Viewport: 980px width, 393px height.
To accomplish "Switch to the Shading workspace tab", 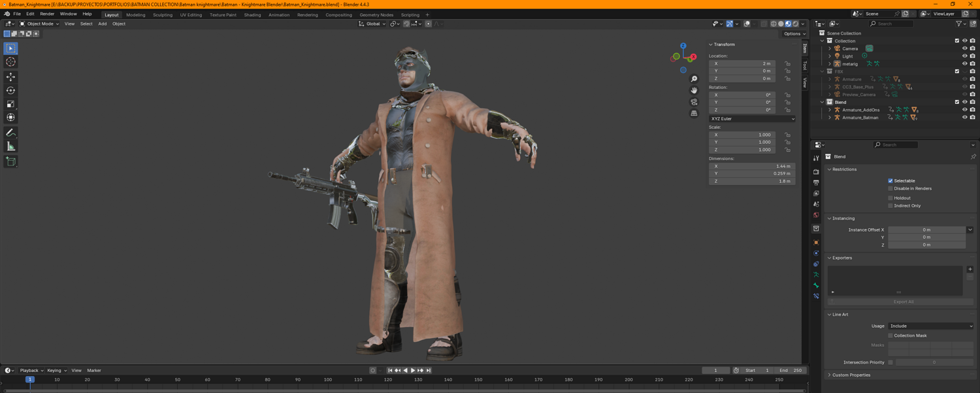I will point(252,15).
